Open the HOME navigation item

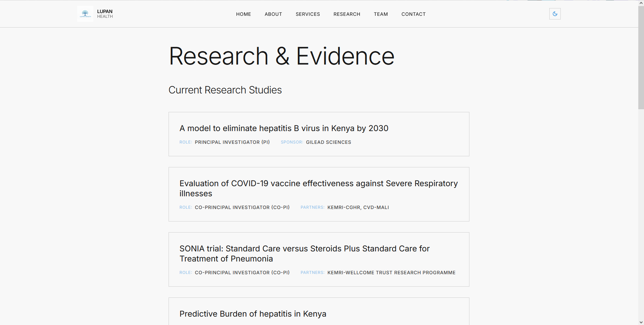click(243, 14)
